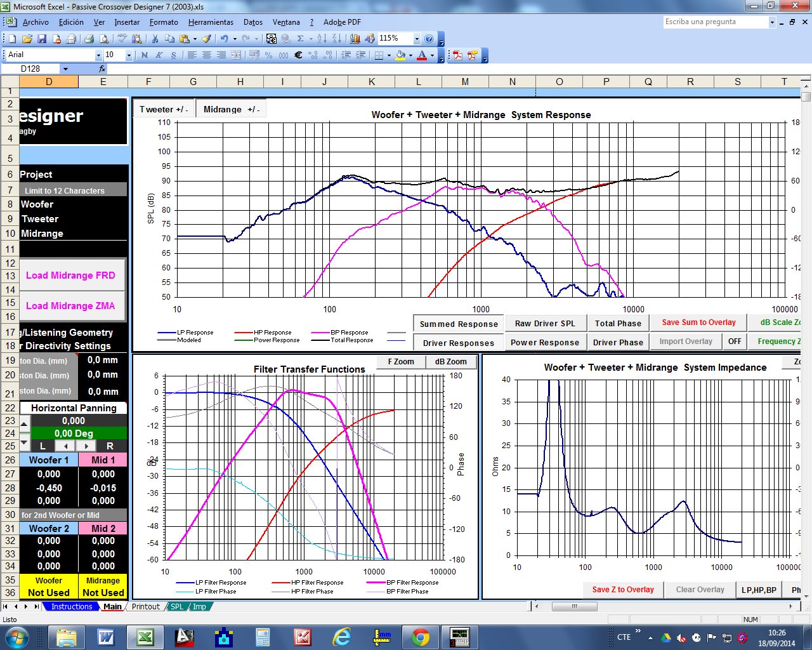Sort descending with the Z-A icon

coord(336,39)
